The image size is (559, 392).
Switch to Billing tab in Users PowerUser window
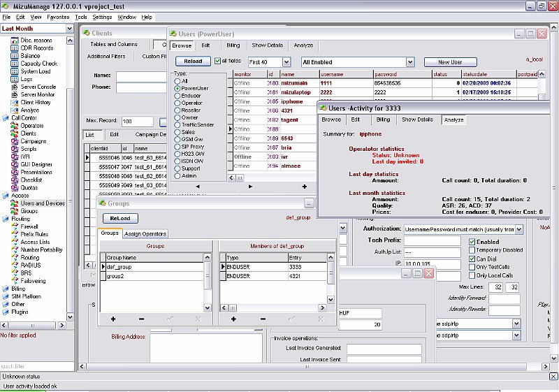pyautogui.click(x=233, y=45)
